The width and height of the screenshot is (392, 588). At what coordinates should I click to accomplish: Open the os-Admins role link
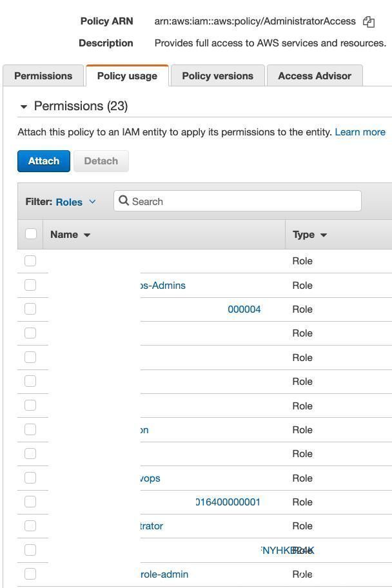(163, 286)
